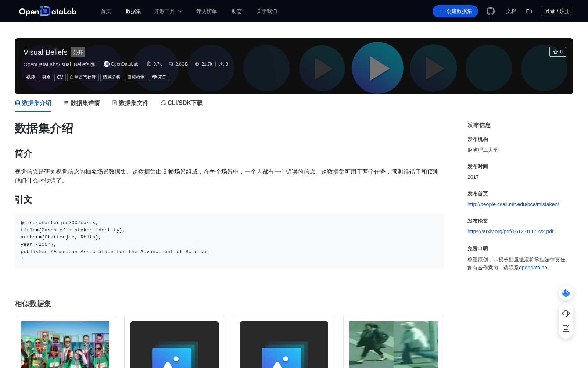Click the 图像 tag
The image size is (588, 368).
46,77
